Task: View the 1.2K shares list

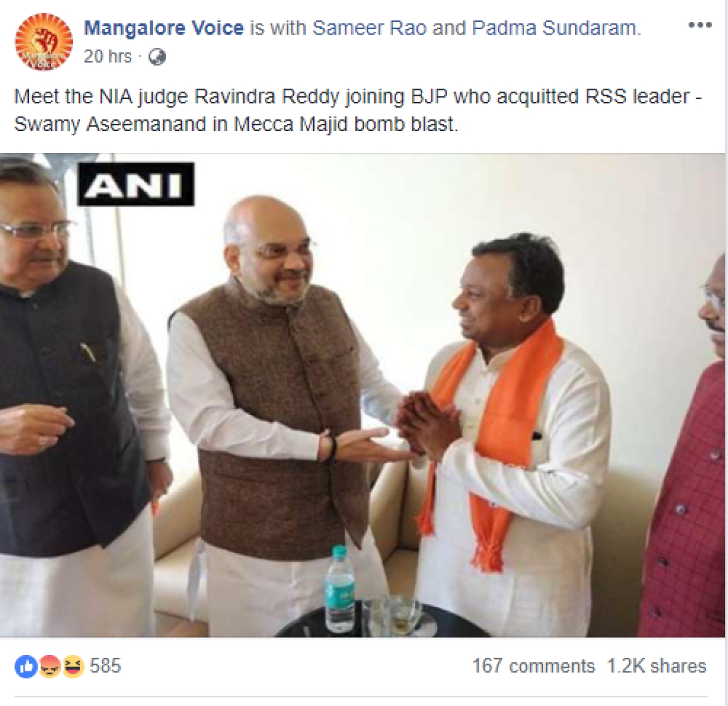Action: [x=657, y=666]
